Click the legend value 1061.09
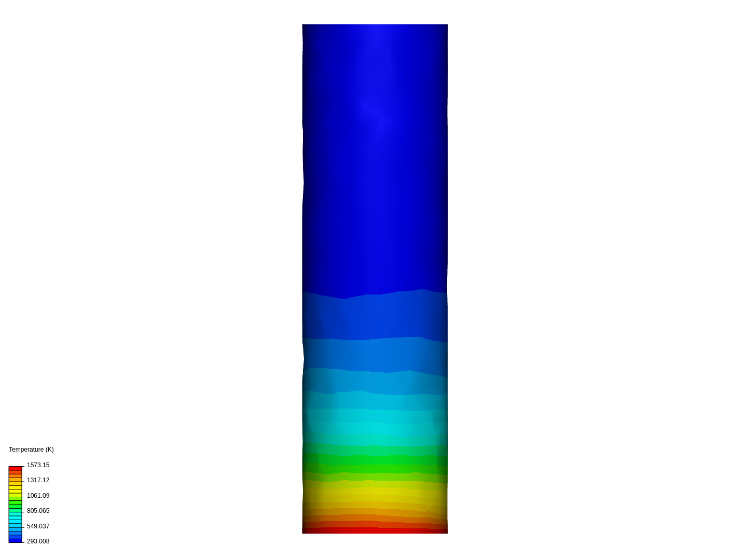747x560 pixels. (x=38, y=496)
